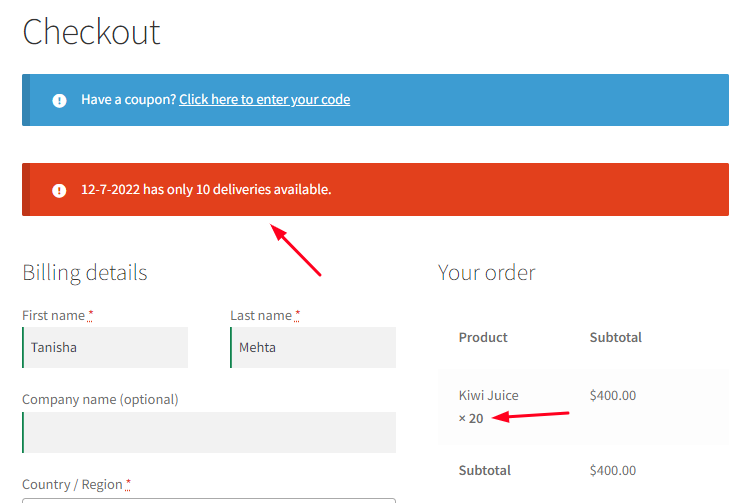Focus the First name input field

[105, 348]
